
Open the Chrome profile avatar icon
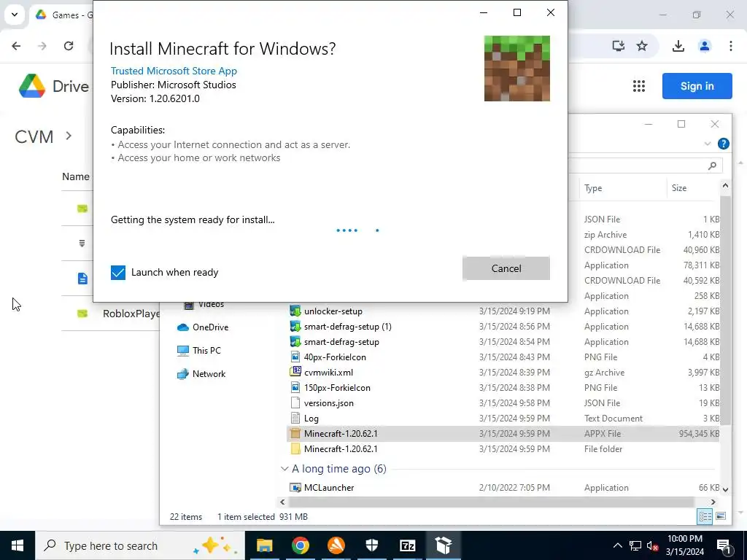tap(705, 46)
